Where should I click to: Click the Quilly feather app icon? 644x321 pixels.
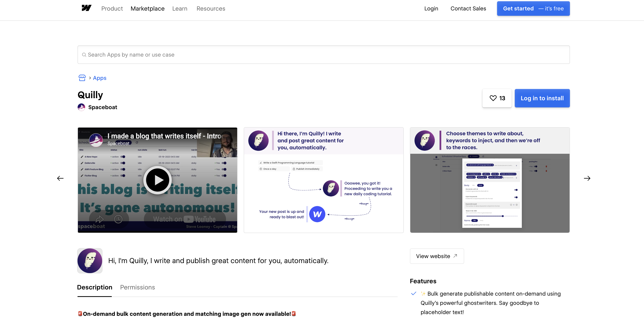tap(90, 260)
